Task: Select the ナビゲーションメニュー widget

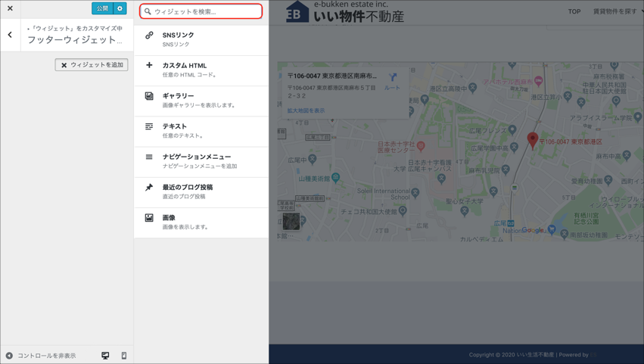Action: coord(201,161)
